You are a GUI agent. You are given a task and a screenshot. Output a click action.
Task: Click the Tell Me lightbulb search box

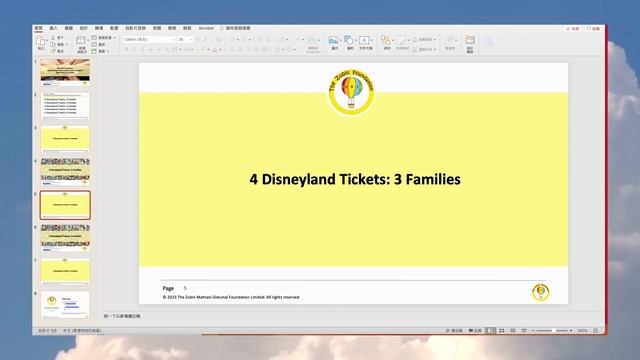tap(236, 28)
